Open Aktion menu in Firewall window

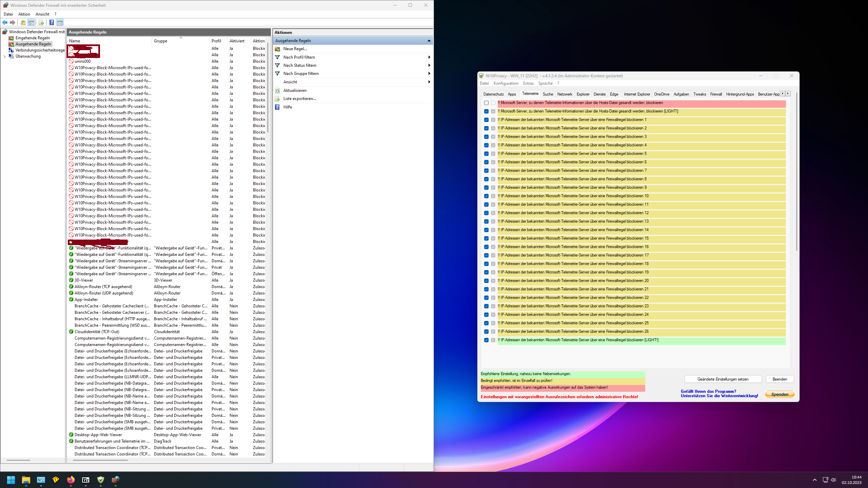pos(24,14)
